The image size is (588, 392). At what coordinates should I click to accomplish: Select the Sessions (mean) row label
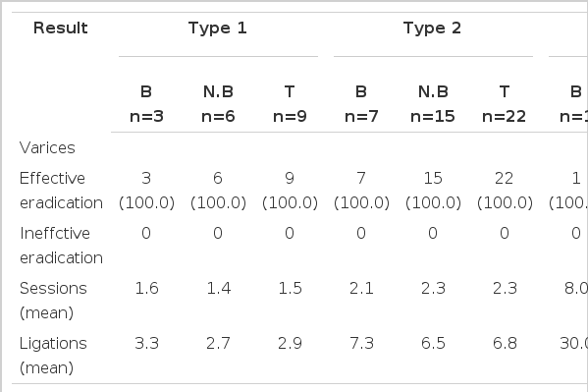pos(53,301)
